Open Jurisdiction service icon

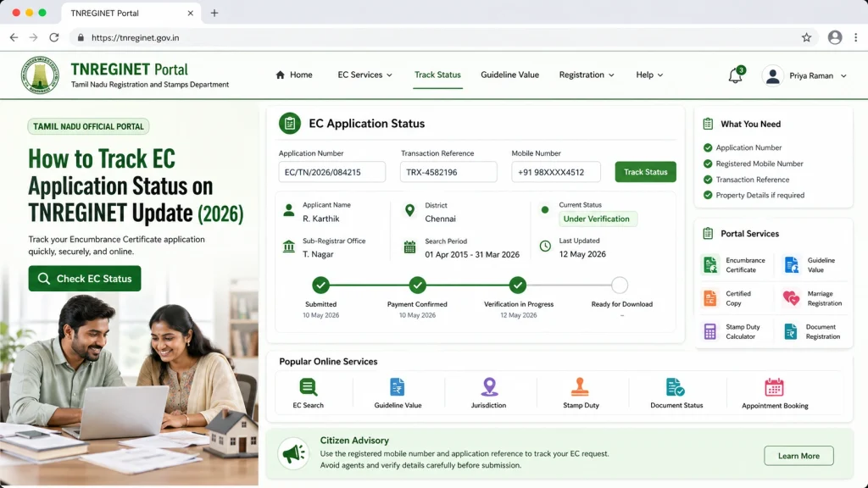click(x=489, y=386)
